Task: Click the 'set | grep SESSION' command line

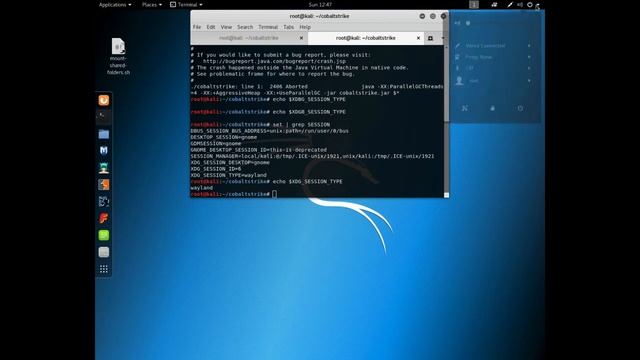Action: [x=301, y=124]
